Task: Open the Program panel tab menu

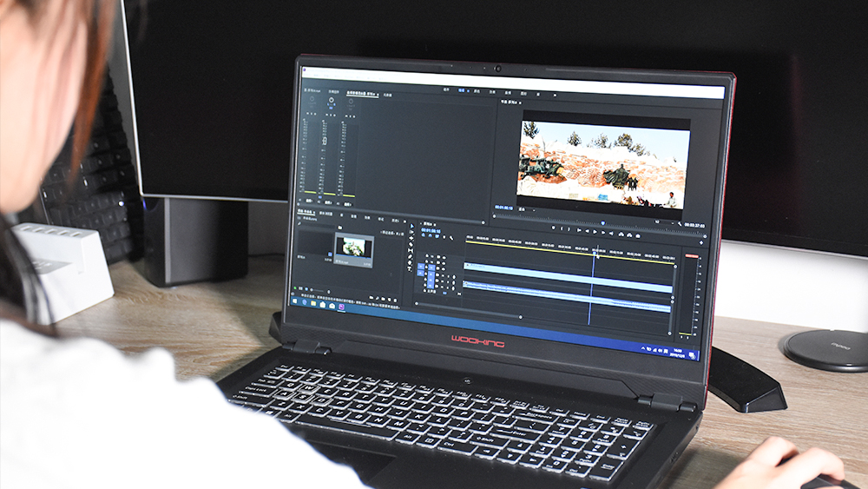Action: point(520,102)
